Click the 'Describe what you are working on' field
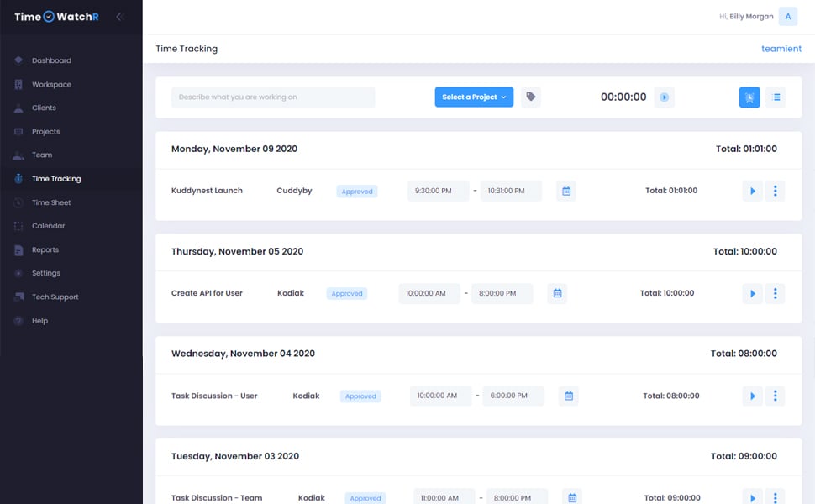The image size is (815, 504). tap(273, 97)
